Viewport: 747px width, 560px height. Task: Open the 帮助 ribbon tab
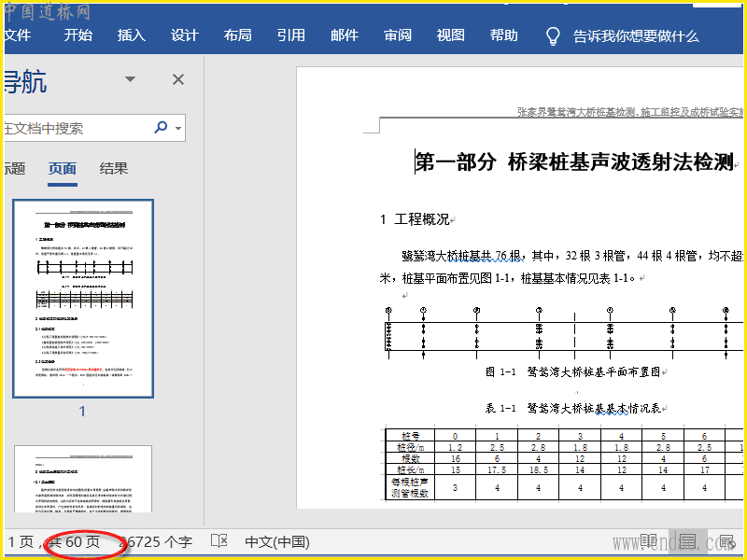[504, 35]
